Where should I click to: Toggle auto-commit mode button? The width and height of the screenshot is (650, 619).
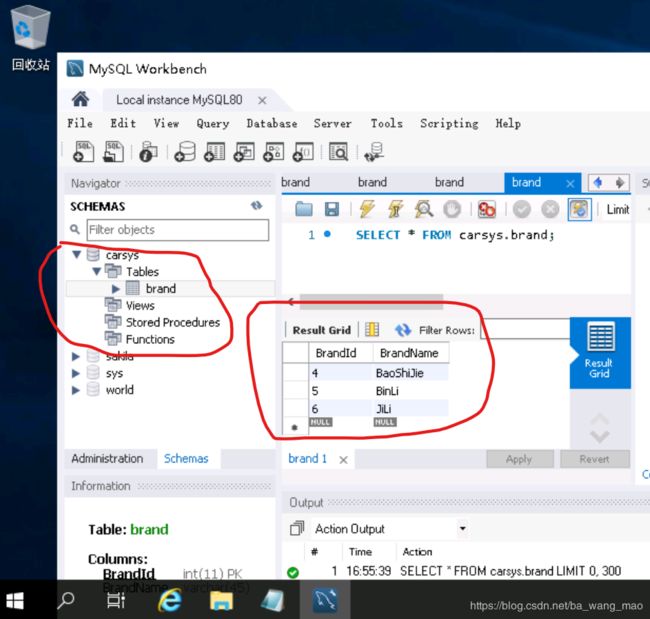pyautogui.click(x=579, y=209)
